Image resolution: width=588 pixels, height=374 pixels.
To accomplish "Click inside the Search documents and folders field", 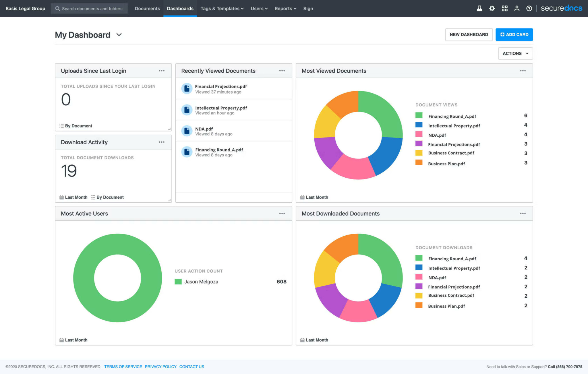I will tap(92, 8).
